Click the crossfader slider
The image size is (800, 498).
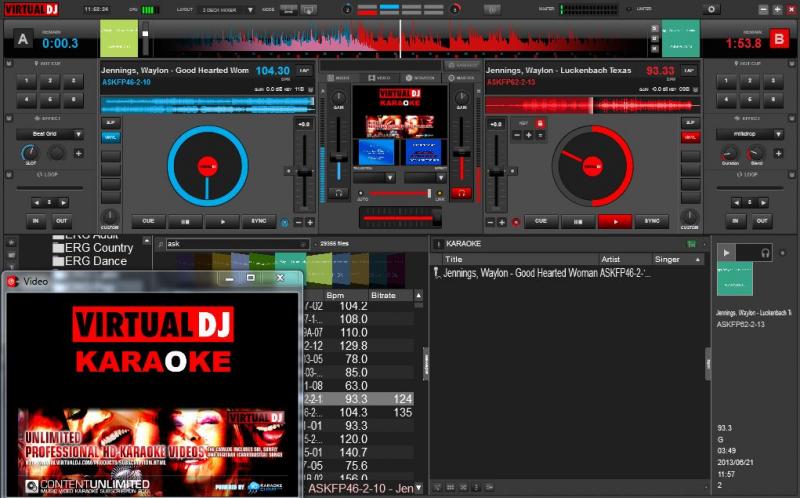(401, 218)
